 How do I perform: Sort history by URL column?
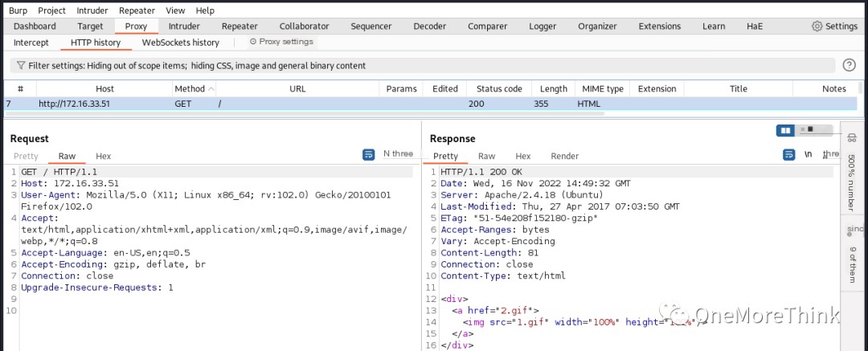click(x=297, y=88)
